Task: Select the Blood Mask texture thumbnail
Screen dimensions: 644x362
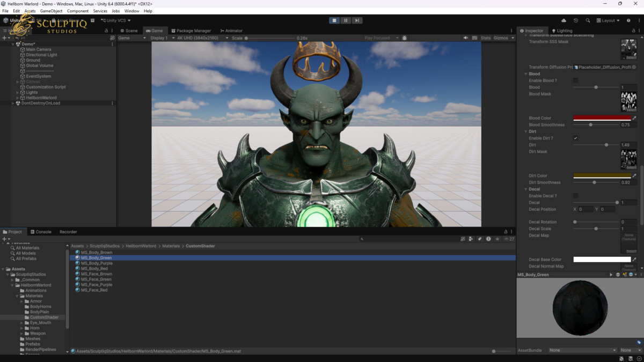Action: click(x=628, y=102)
